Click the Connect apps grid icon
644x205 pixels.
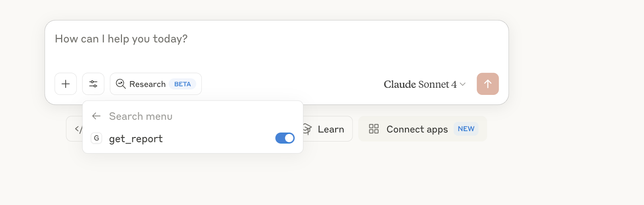[x=374, y=129]
